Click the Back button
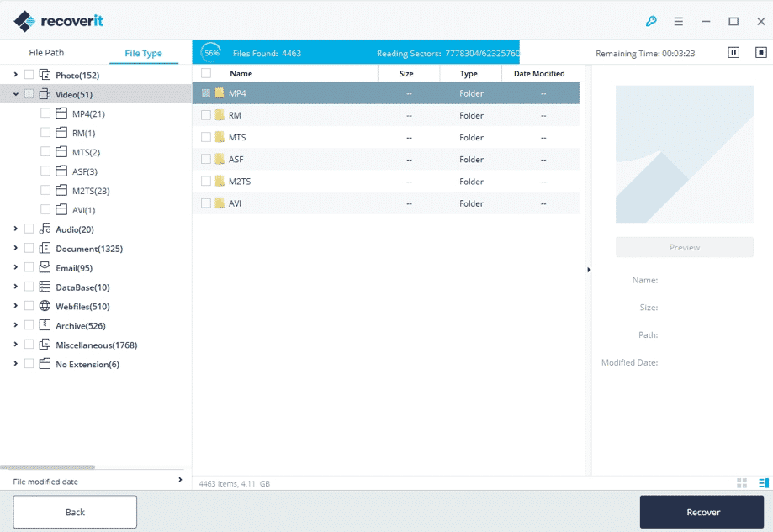The width and height of the screenshot is (773, 532). pyautogui.click(x=75, y=512)
